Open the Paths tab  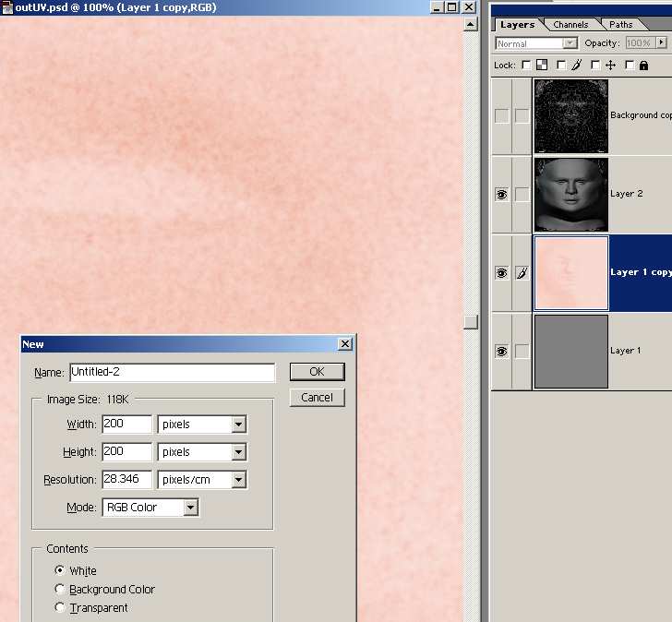[621, 25]
